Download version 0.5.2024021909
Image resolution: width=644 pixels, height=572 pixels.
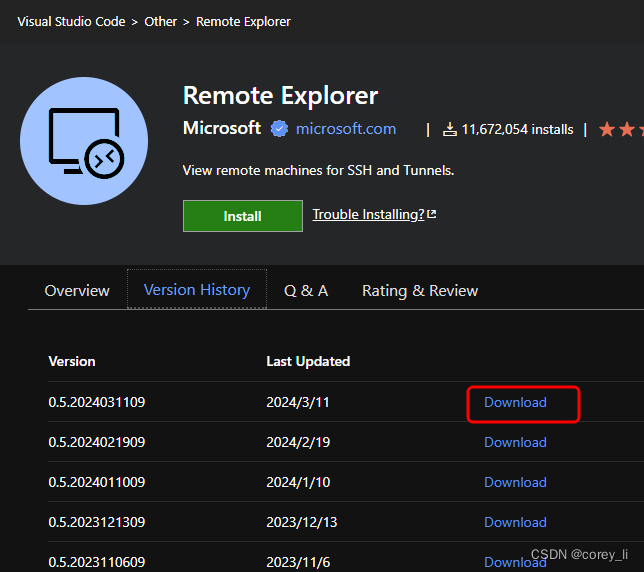[x=515, y=442]
